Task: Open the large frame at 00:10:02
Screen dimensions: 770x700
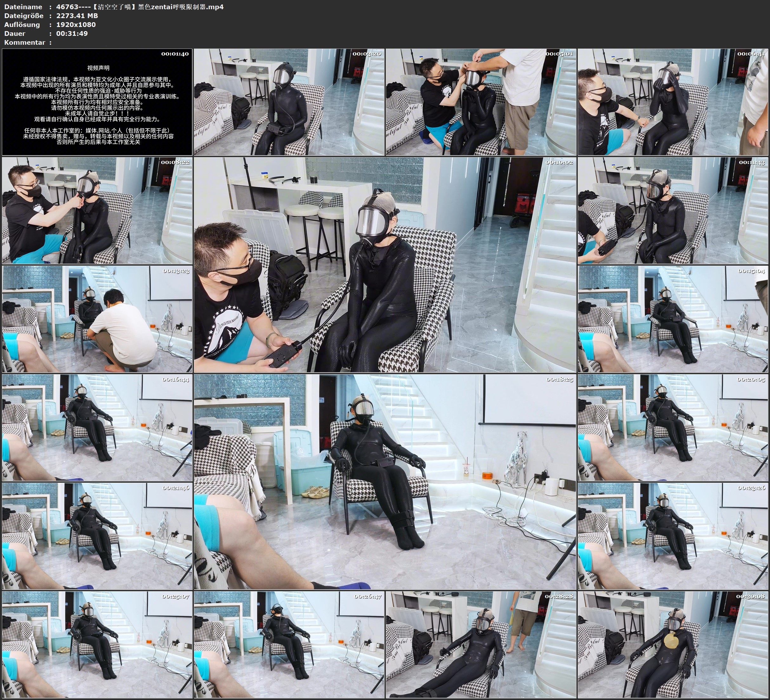Action: tap(385, 265)
